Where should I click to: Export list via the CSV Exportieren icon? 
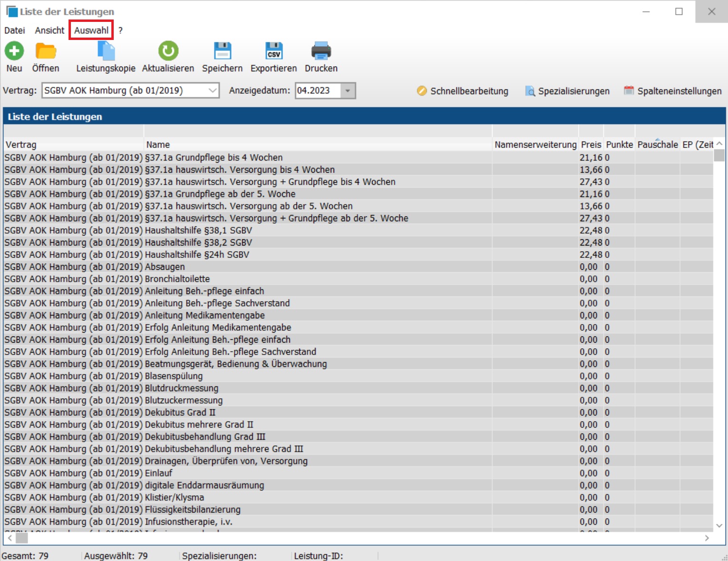[x=274, y=51]
